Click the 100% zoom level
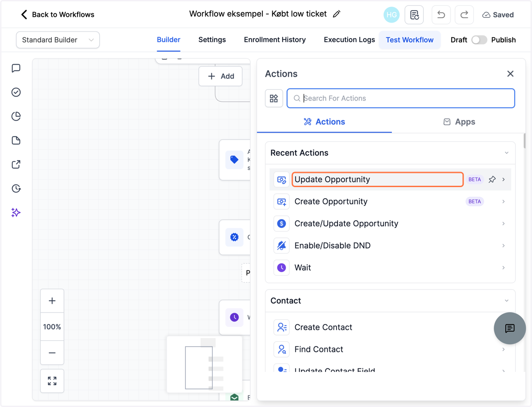Viewport: 532px width, 407px height. tap(52, 327)
